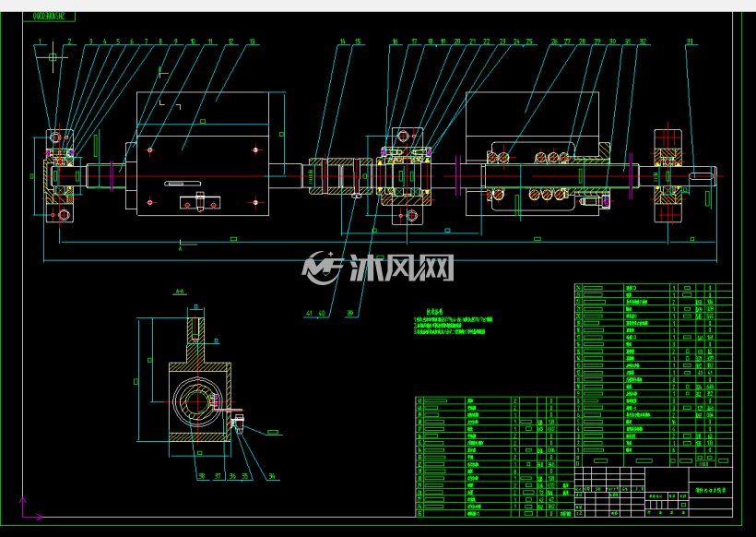The width and height of the screenshot is (756, 537).
Task: Select part callout number 38
Action: point(202,476)
